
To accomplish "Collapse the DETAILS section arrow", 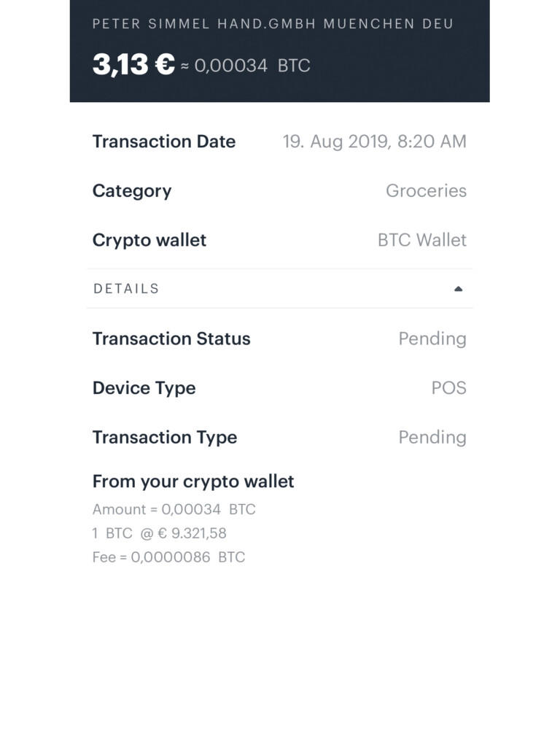I will (458, 289).
